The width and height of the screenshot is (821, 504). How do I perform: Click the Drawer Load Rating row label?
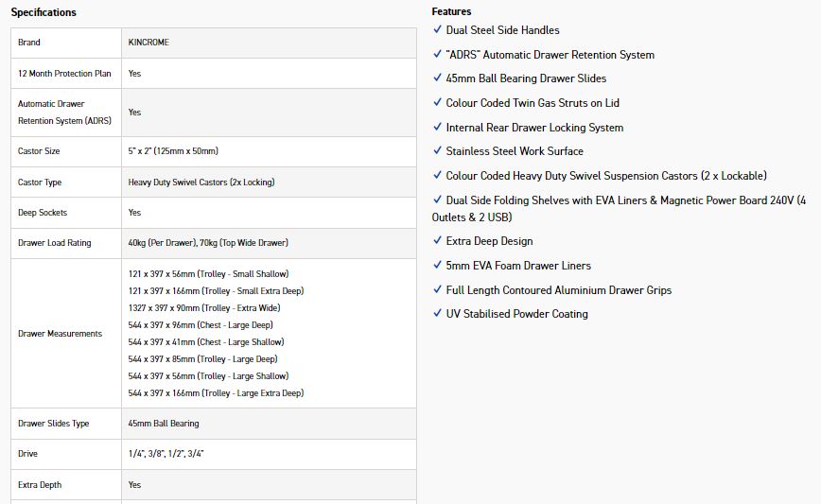point(54,243)
